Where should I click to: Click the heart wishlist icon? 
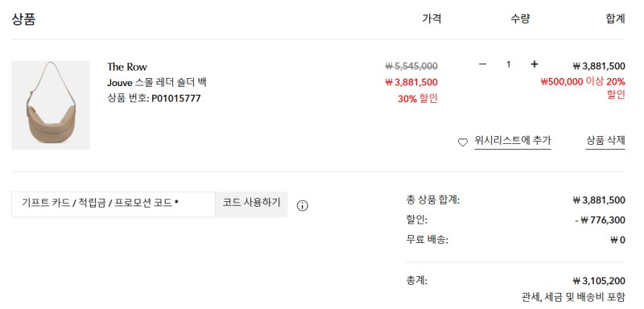(462, 142)
